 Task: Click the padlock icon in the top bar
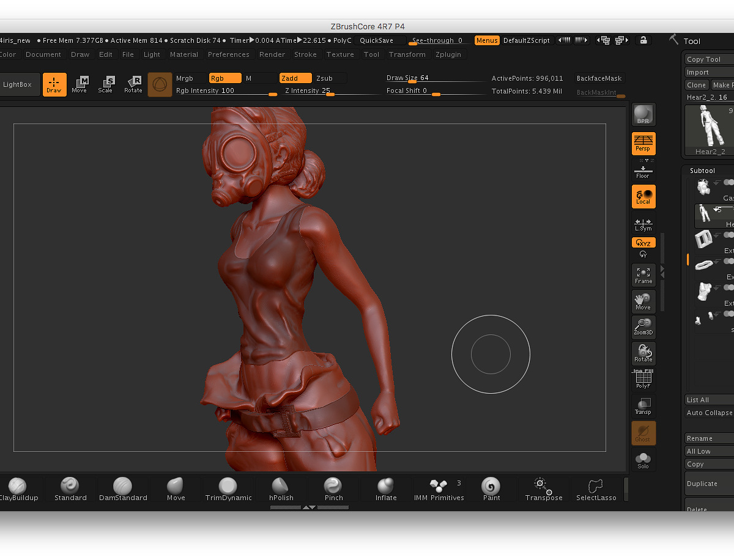(643, 40)
